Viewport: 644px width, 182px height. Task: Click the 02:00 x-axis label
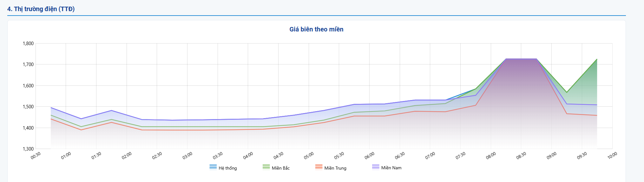pos(127,156)
